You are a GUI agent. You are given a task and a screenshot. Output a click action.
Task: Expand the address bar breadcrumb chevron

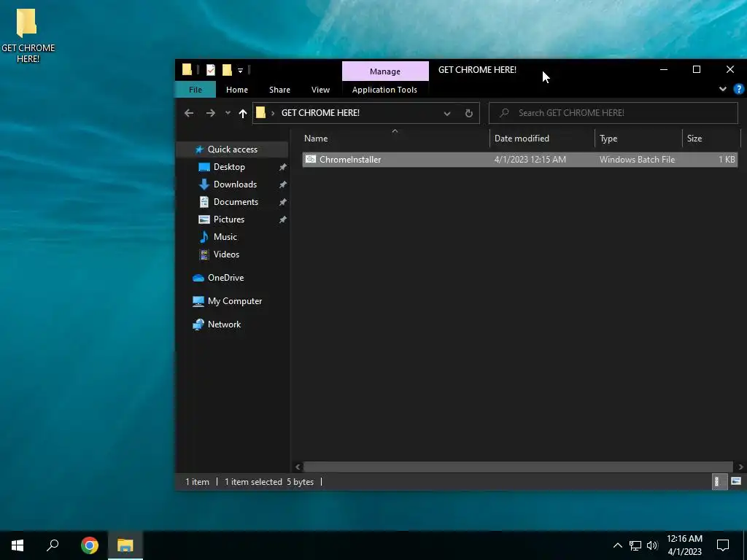(x=273, y=113)
